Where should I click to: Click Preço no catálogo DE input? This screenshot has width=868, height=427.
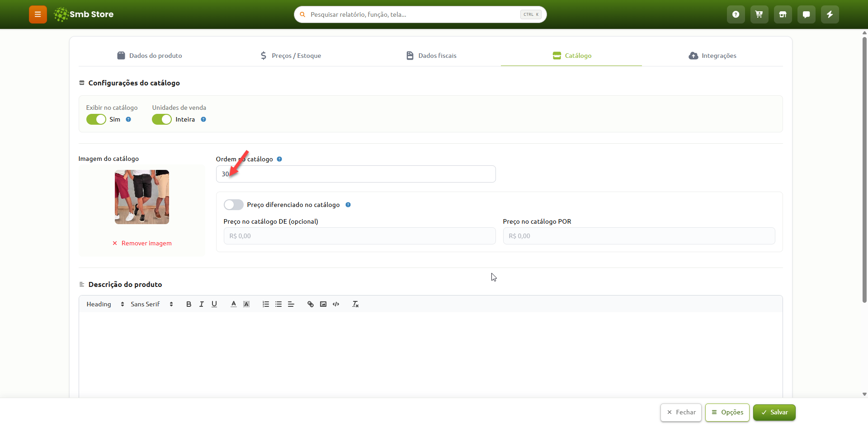[x=360, y=236]
